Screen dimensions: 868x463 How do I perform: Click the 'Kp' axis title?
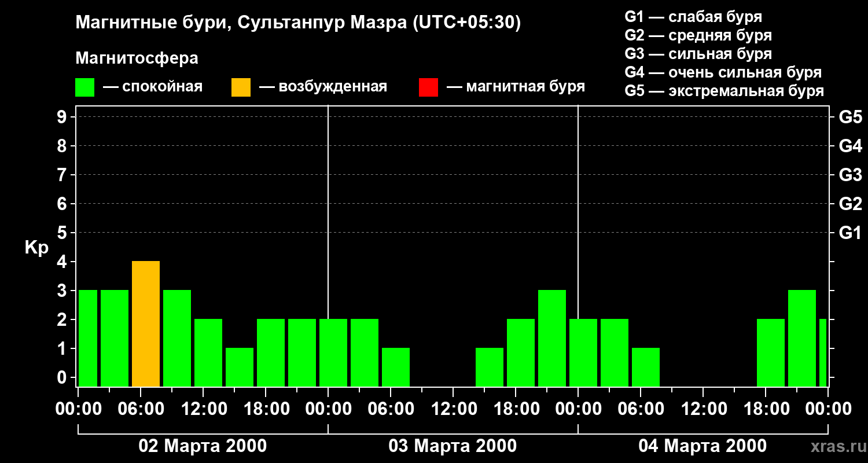click(x=36, y=248)
